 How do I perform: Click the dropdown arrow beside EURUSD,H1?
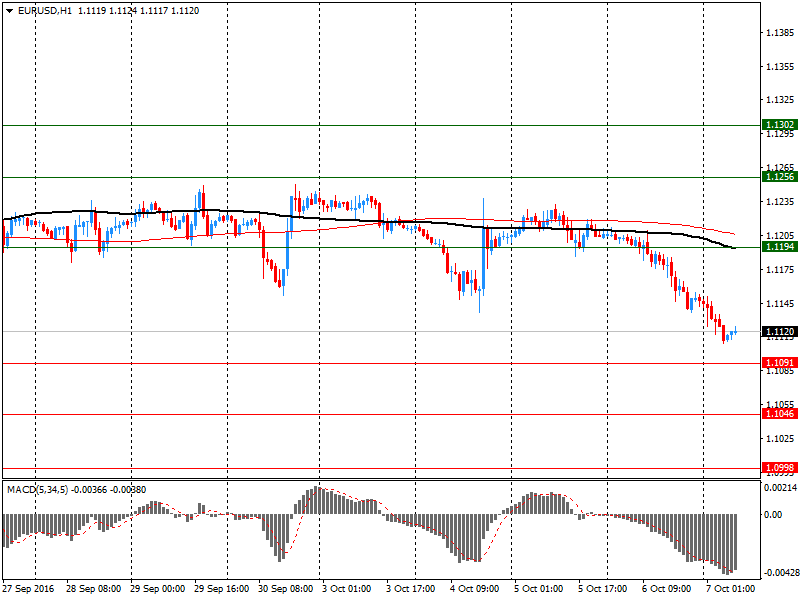[x=9, y=11]
